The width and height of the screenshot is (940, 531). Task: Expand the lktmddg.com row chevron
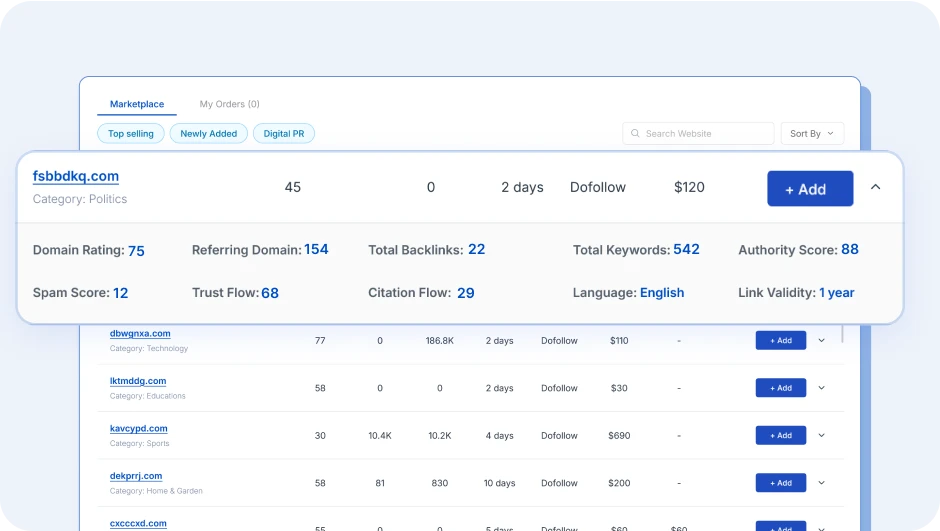tap(821, 388)
